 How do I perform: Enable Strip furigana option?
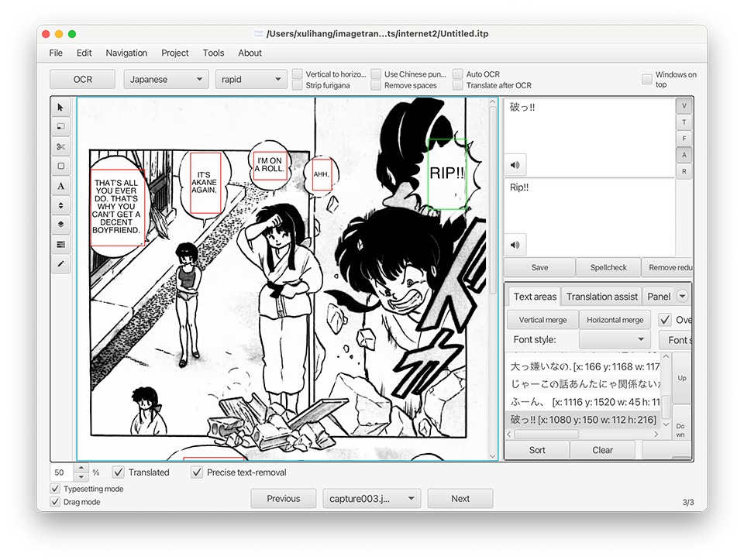click(298, 85)
